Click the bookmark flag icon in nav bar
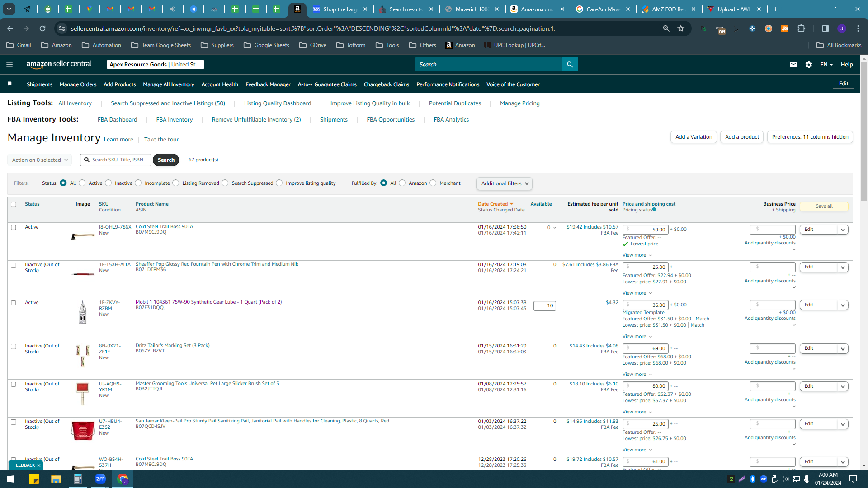868x488 pixels. pos(10,84)
